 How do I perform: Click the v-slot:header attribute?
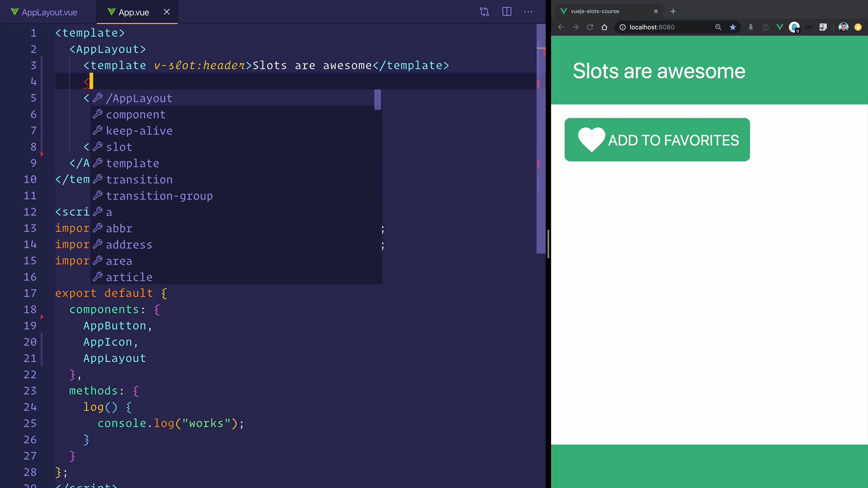(199, 66)
